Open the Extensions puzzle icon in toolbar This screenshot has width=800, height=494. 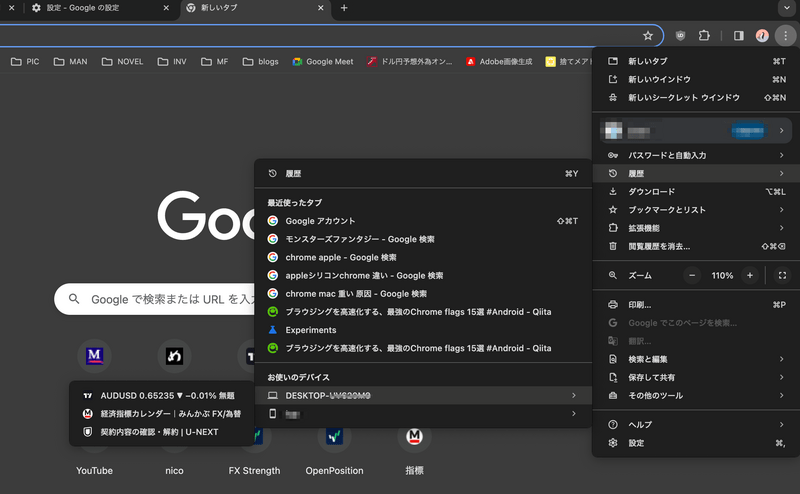pos(704,36)
